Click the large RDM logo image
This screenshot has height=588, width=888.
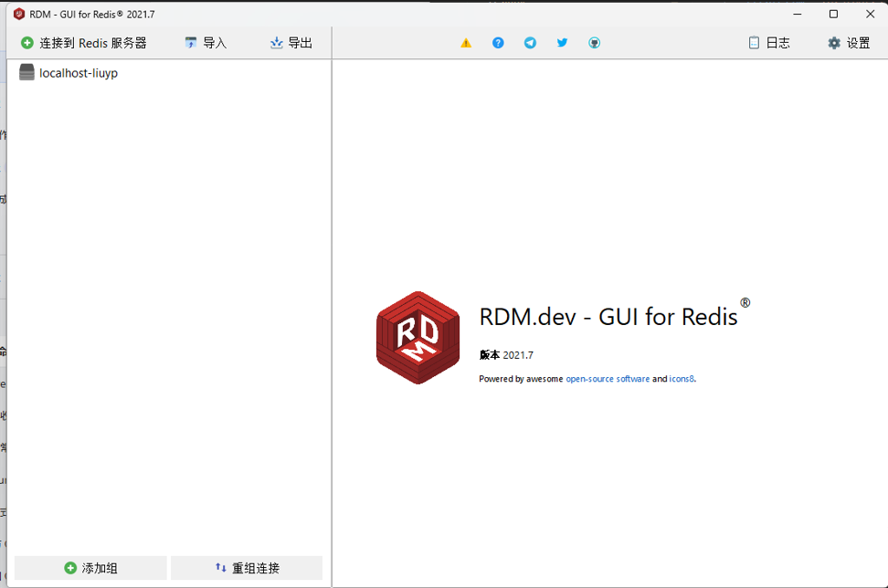pyautogui.click(x=418, y=338)
